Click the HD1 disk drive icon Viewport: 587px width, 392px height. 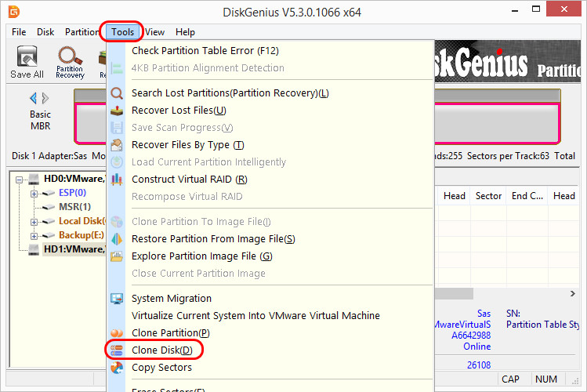(x=34, y=249)
